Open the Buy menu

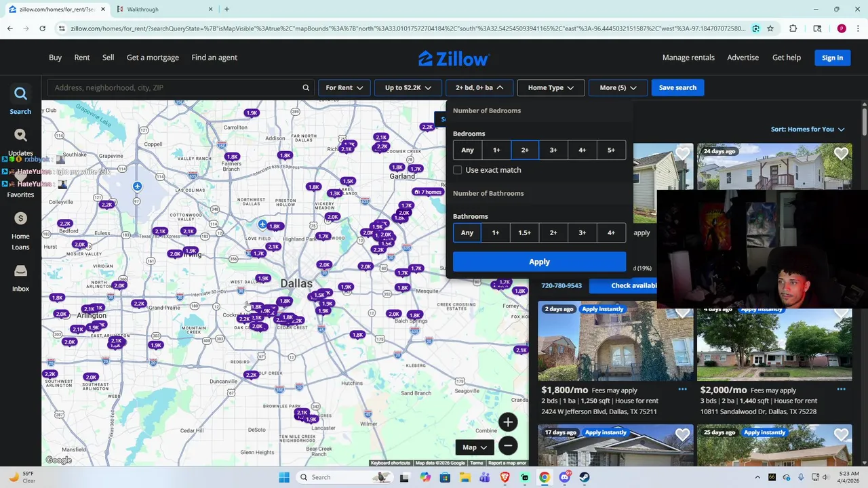55,58
